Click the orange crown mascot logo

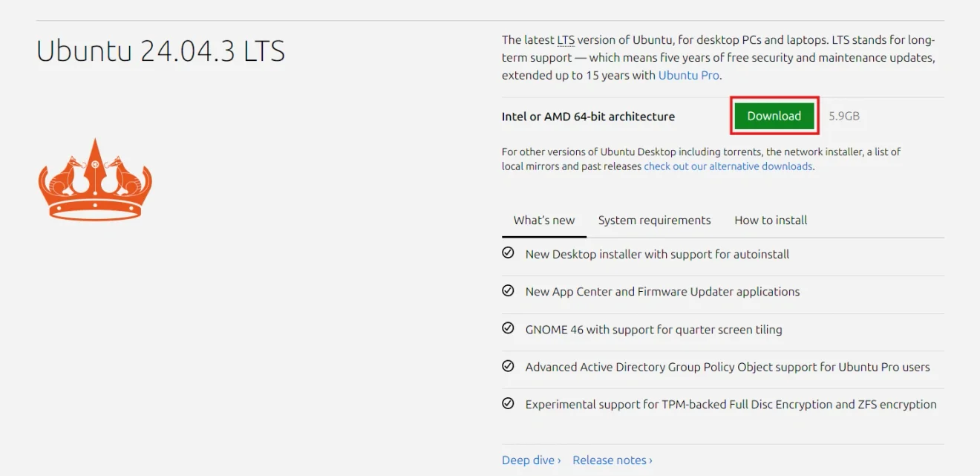95,179
